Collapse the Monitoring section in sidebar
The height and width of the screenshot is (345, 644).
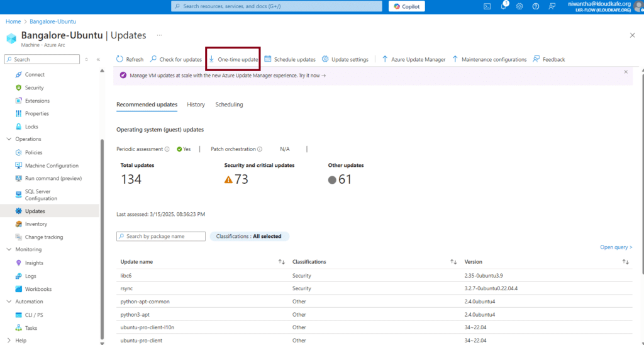[9, 249]
